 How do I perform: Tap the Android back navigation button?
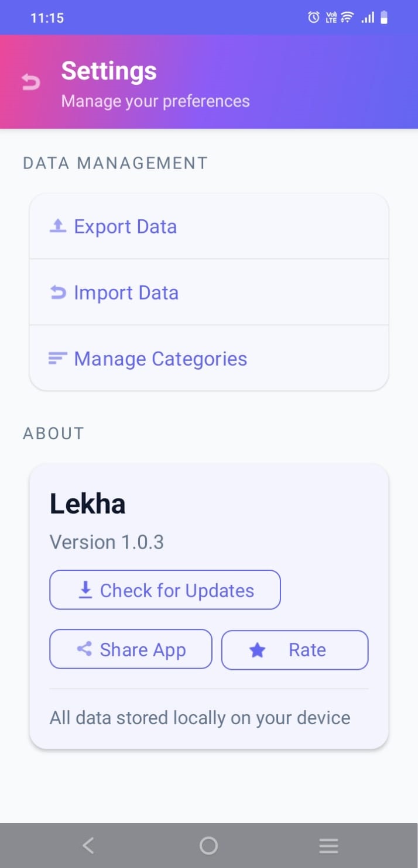tap(88, 845)
